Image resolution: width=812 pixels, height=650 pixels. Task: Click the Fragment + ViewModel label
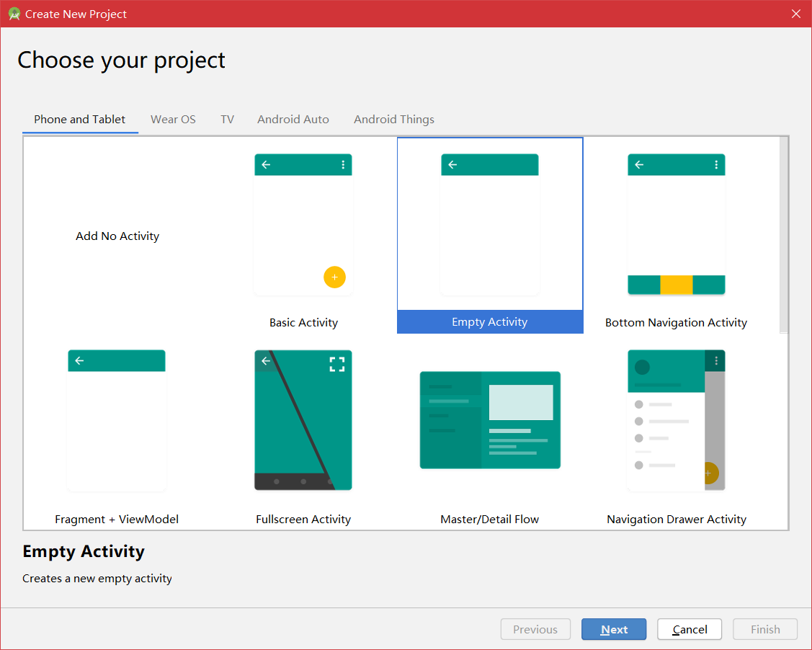pyautogui.click(x=117, y=520)
